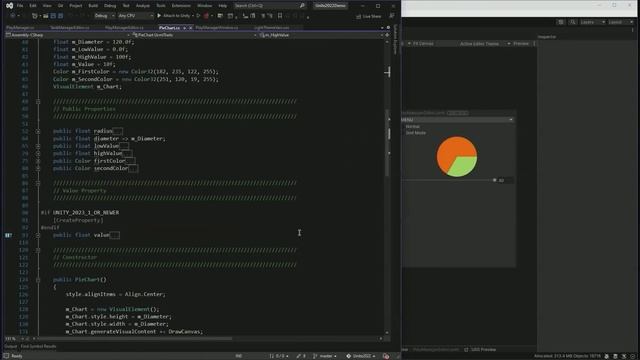Viewport: 640px width, 360px height.
Task: Open the Git menu
Action: [60, 6]
